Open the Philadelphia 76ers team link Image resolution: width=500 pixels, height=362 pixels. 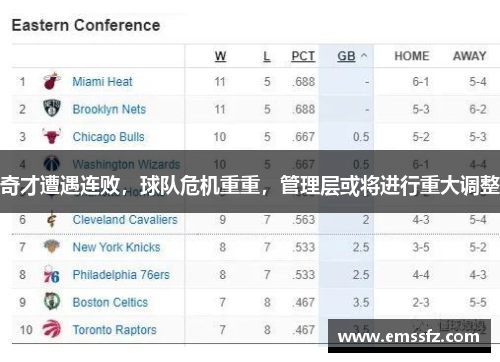click(121, 275)
